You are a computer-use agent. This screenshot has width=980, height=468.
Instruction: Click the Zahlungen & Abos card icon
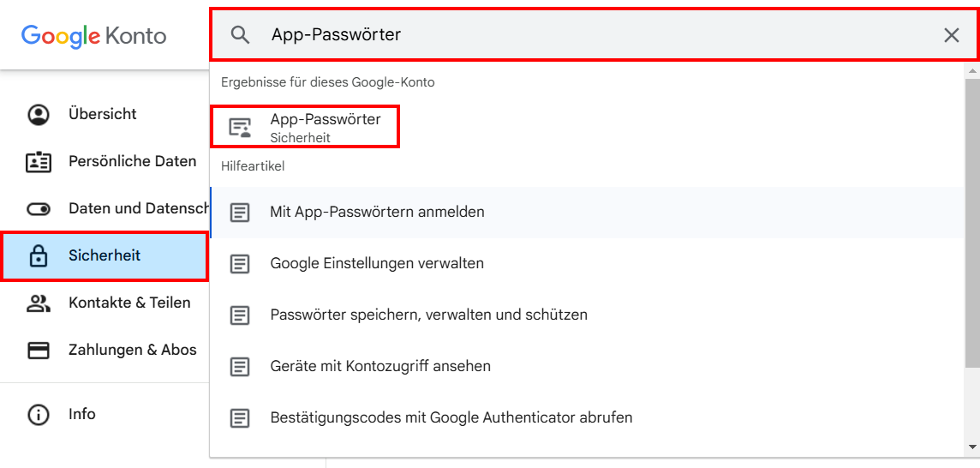pos(39,351)
